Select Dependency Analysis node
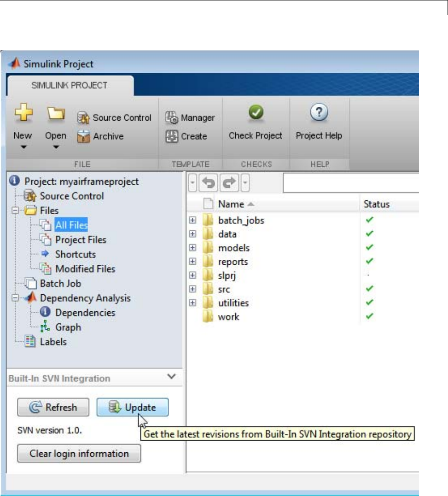This screenshot has height=496, width=448. [85, 298]
